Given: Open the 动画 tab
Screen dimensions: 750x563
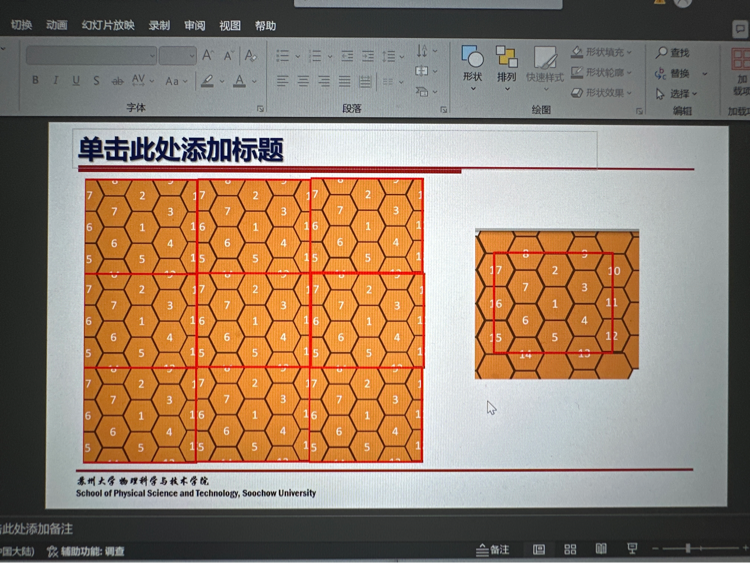Looking at the screenshot, I should [x=57, y=25].
